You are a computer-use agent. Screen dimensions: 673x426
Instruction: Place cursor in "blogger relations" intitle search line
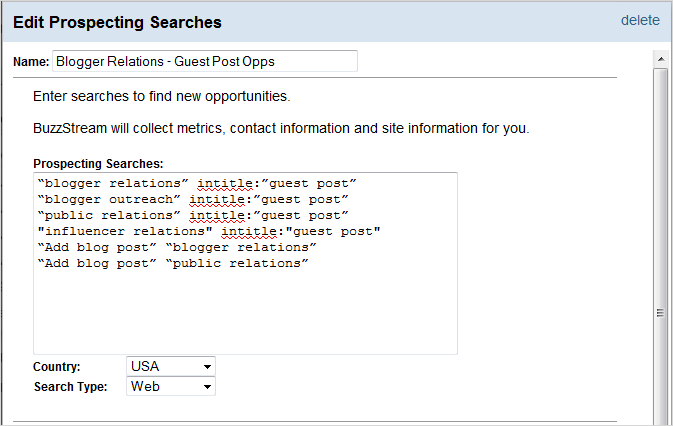click(197, 184)
